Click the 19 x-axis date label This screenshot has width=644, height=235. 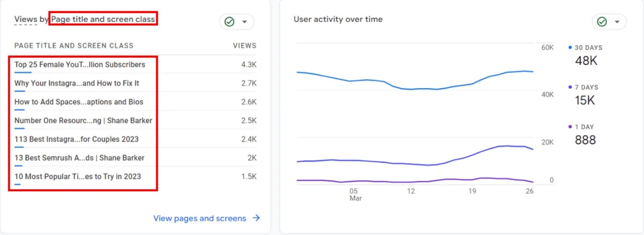pos(472,191)
